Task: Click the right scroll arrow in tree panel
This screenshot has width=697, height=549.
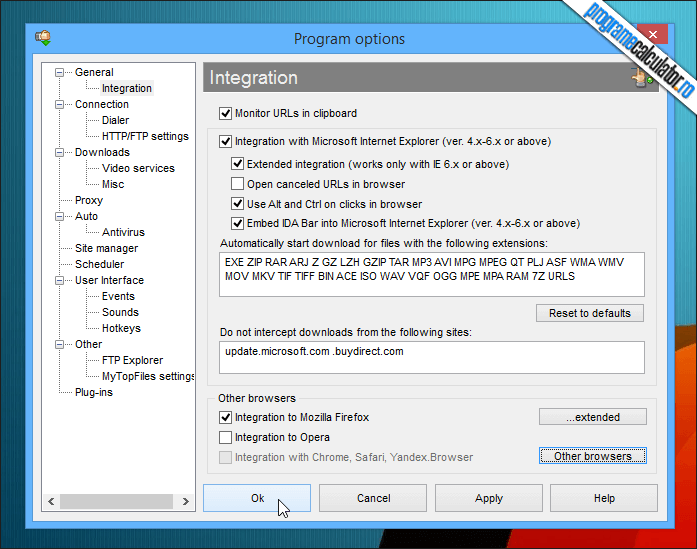Action: pos(185,501)
